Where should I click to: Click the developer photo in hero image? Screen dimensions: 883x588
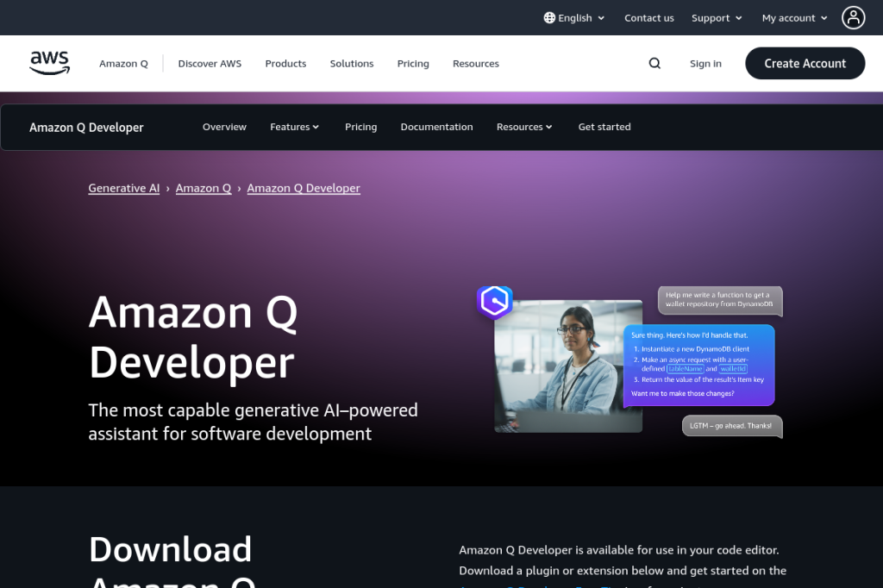pyautogui.click(x=567, y=366)
